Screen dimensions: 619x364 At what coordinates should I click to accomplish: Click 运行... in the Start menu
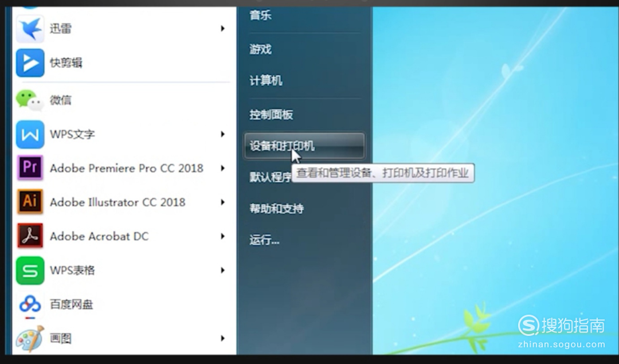point(264,240)
